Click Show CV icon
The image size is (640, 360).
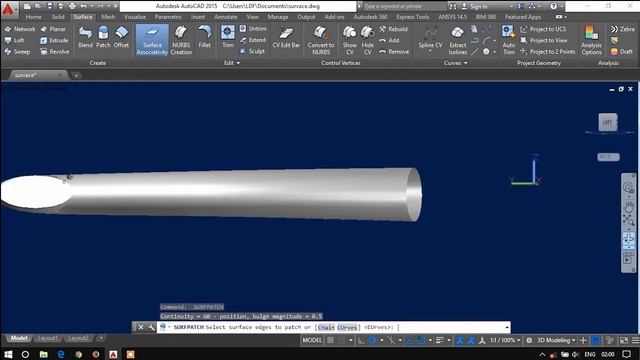349,40
